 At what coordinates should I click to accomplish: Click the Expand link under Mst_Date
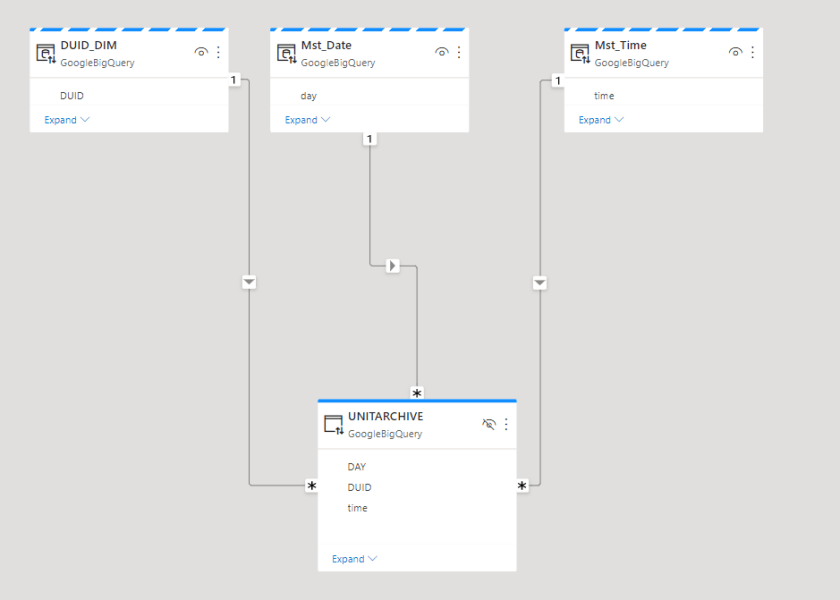299,119
